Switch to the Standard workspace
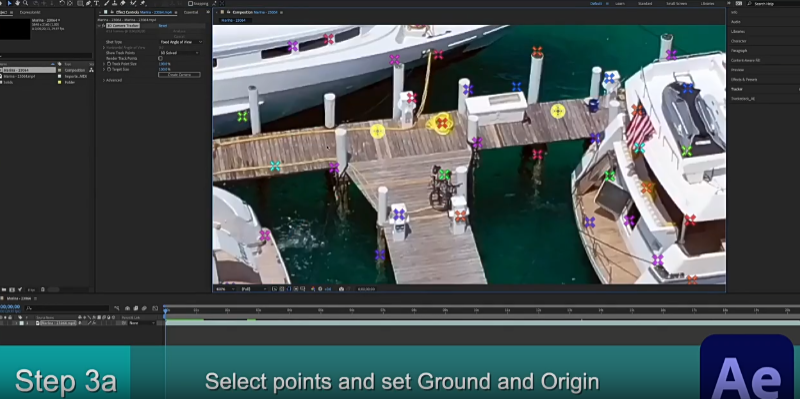800x399 pixels. [645, 4]
